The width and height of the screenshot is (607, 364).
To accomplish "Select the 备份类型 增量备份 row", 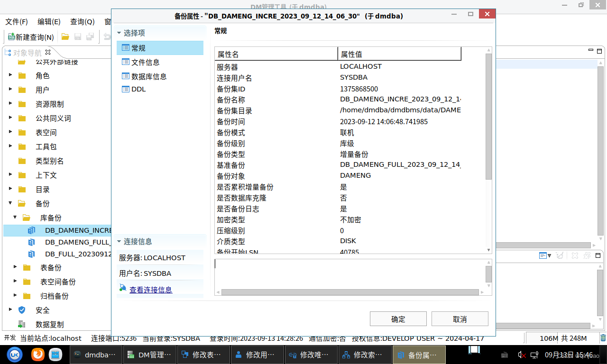I will click(338, 154).
